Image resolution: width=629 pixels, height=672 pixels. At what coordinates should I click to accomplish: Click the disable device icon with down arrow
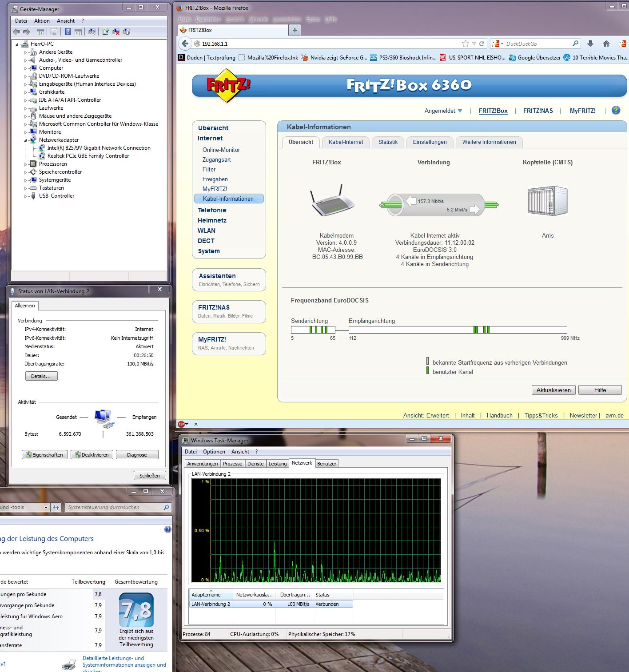point(126,32)
